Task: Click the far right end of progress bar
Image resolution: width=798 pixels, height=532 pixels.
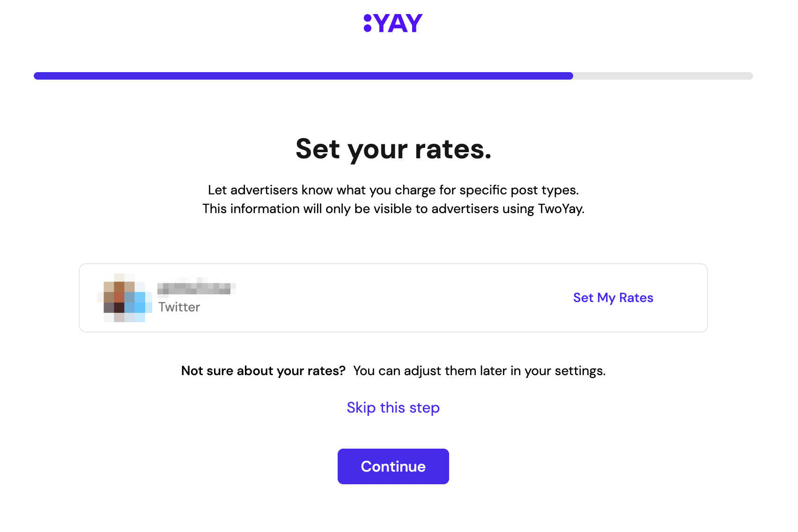Action: [x=750, y=76]
